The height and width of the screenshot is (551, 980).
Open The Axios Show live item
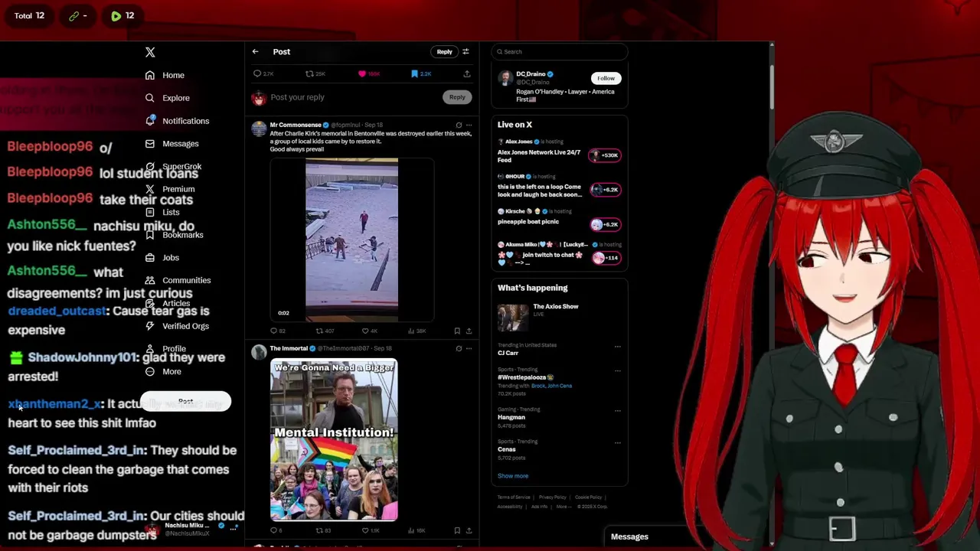pyautogui.click(x=560, y=318)
